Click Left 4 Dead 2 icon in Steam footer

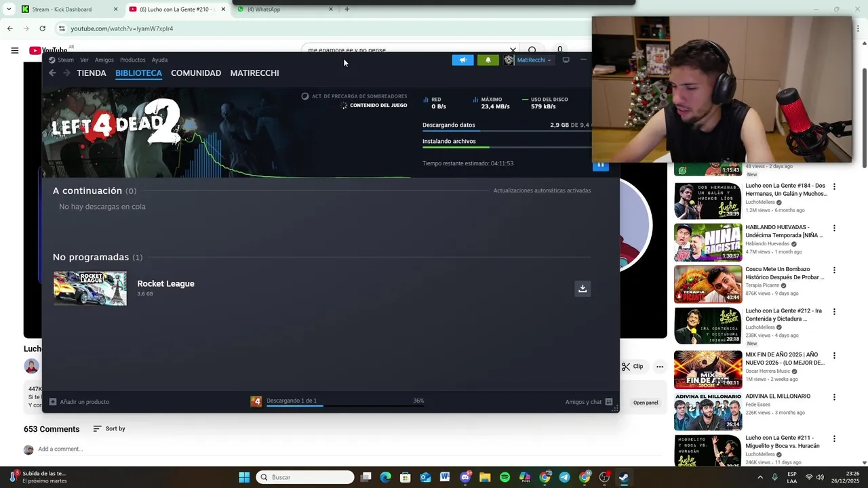click(x=256, y=401)
